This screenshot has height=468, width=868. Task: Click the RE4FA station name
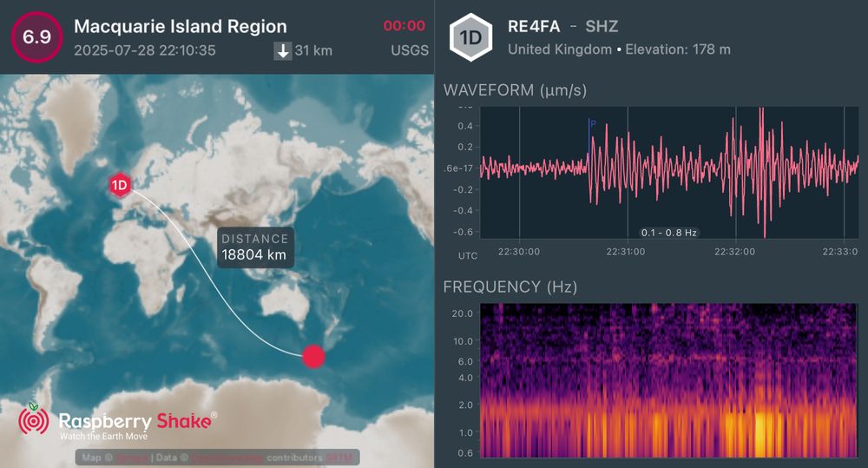pos(534,26)
